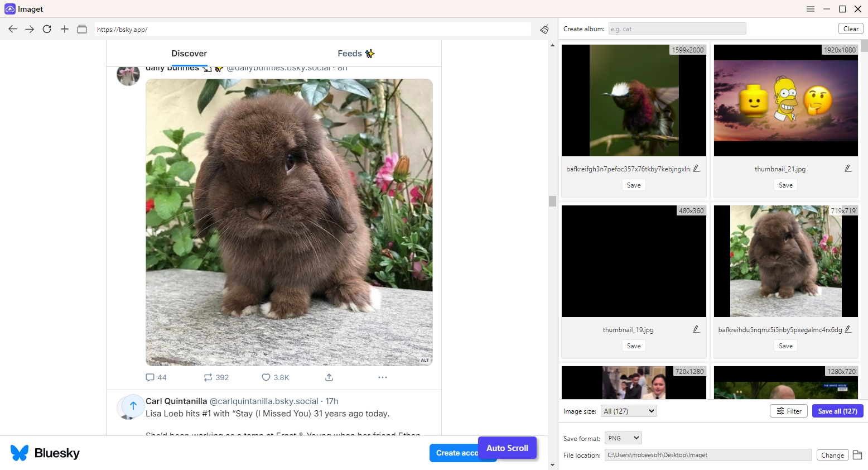Switch to the Discover tab
Image resolution: width=868 pixels, height=470 pixels.
189,54
